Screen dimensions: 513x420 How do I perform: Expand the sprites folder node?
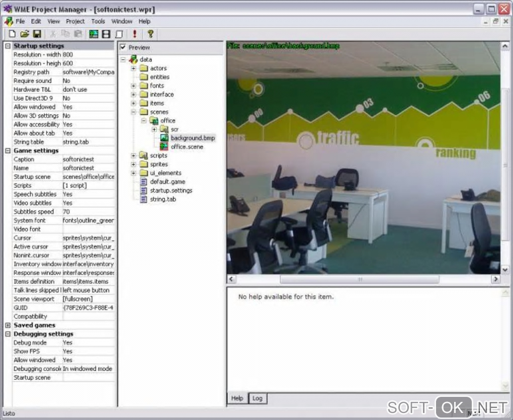point(133,164)
